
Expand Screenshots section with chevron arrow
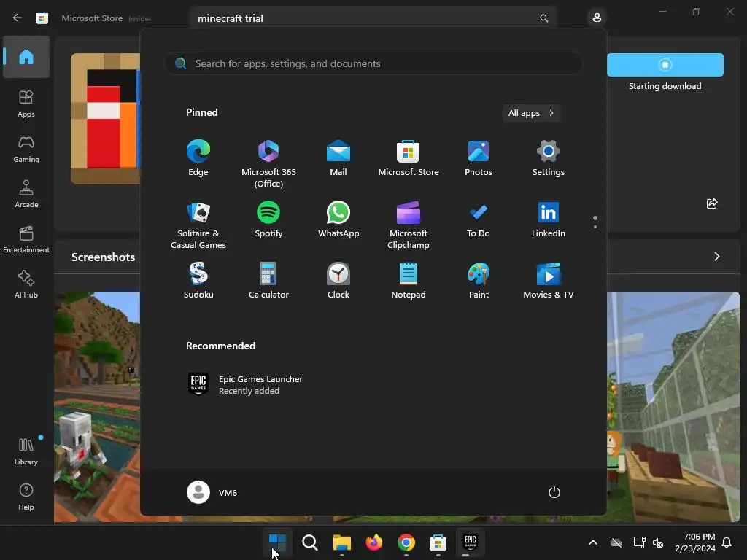716,257
